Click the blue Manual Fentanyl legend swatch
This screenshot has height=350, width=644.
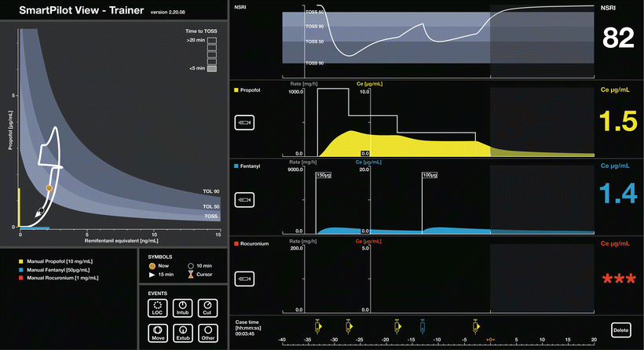(x=20, y=269)
